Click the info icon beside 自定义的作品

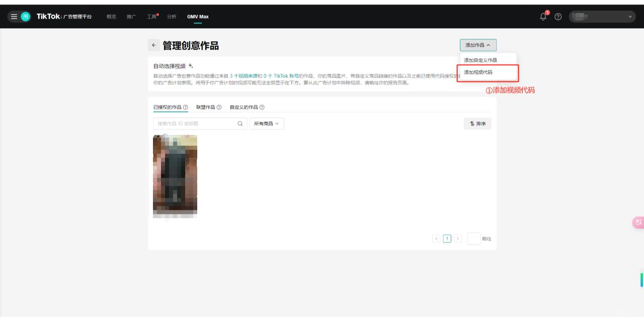[x=262, y=107]
